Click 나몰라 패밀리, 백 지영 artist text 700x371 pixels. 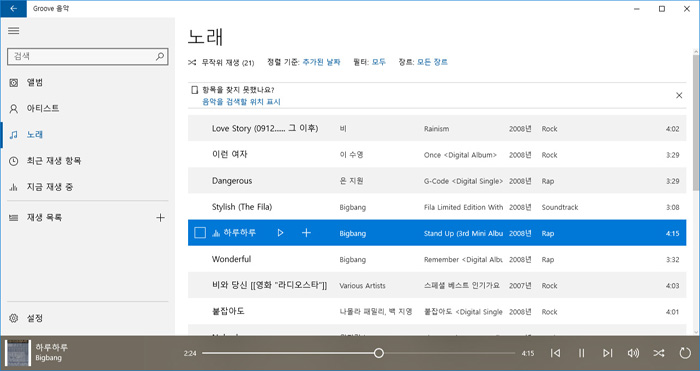(376, 312)
